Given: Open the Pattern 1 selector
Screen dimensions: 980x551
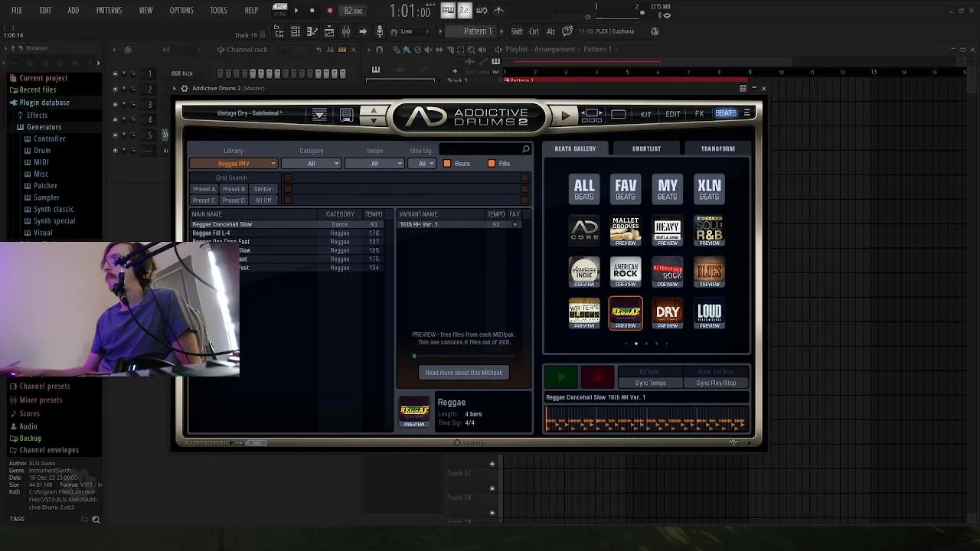Looking at the screenshot, I should [477, 31].
